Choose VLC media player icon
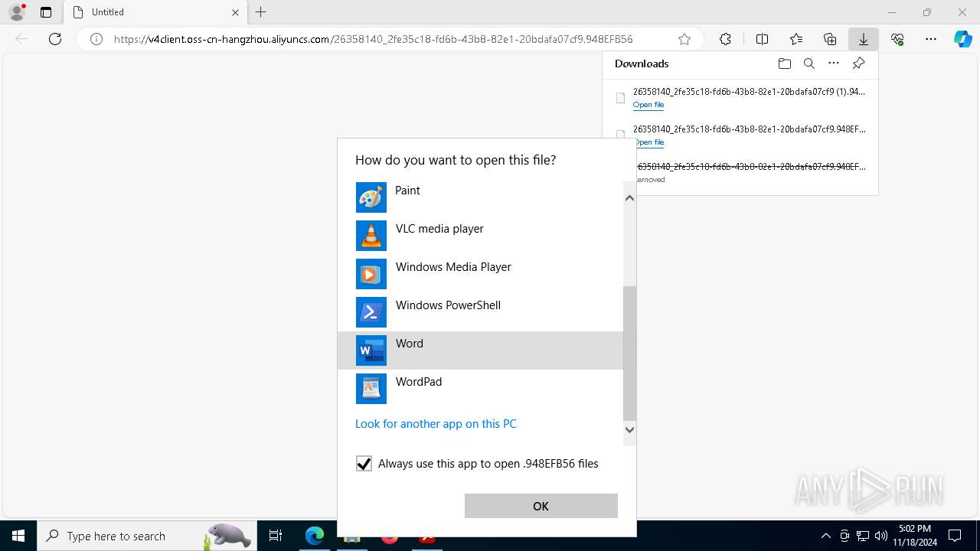Screen dimensions: 980x551 point(371,236)
